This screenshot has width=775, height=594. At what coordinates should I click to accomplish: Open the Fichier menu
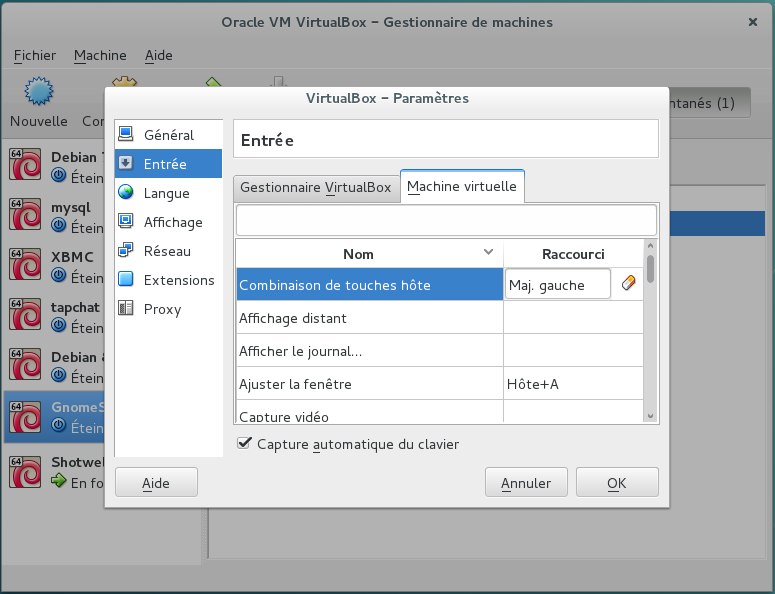35,55
